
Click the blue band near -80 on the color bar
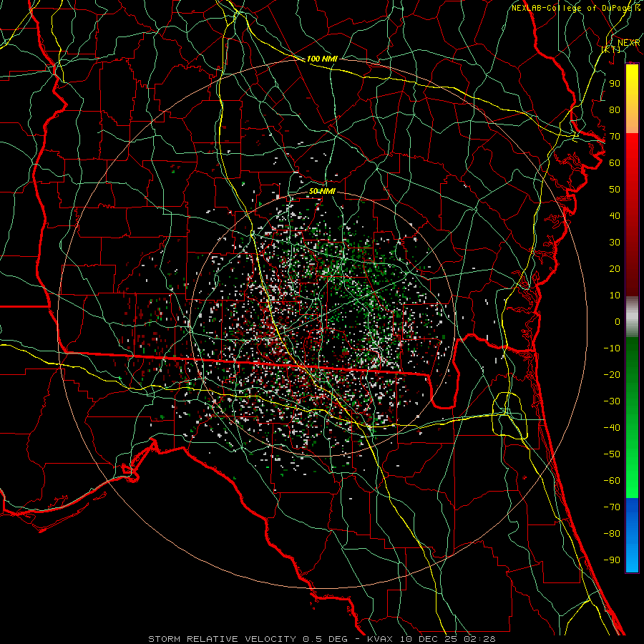click(632, 534)
